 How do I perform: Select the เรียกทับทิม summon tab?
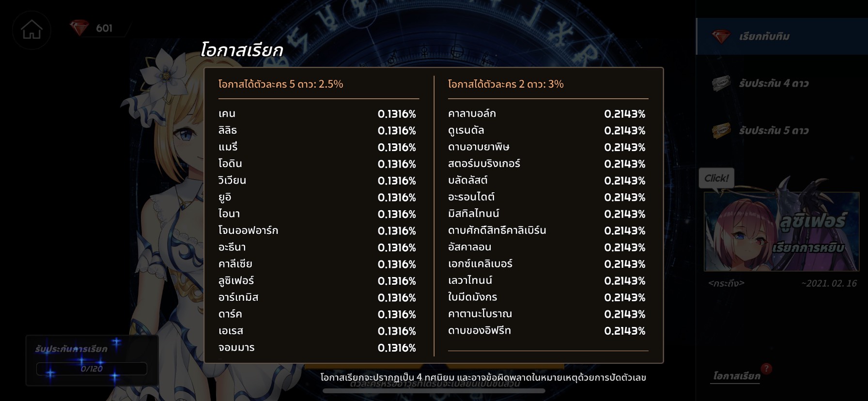pyautogui.click(x=782, y=36)
